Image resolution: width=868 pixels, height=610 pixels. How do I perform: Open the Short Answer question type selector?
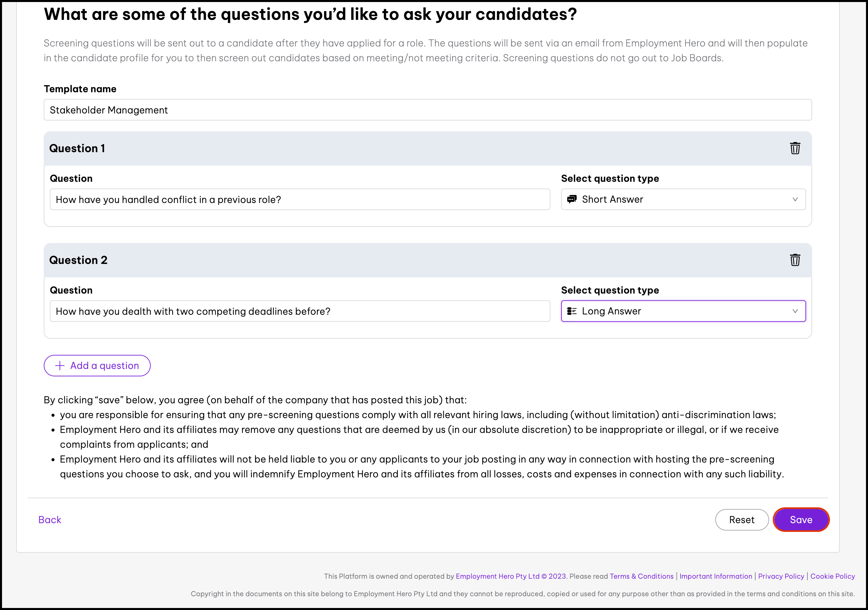click(x=683, y=199)
